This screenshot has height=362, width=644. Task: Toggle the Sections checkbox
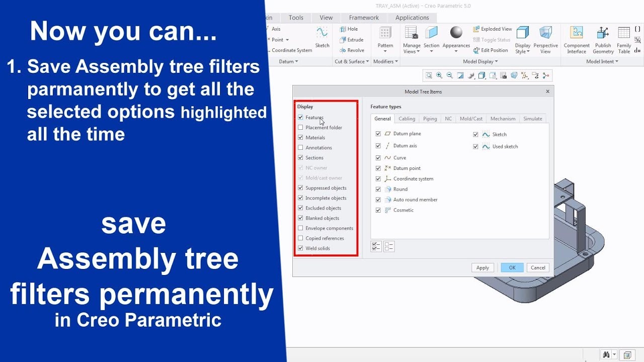click(x=300, y=158)
